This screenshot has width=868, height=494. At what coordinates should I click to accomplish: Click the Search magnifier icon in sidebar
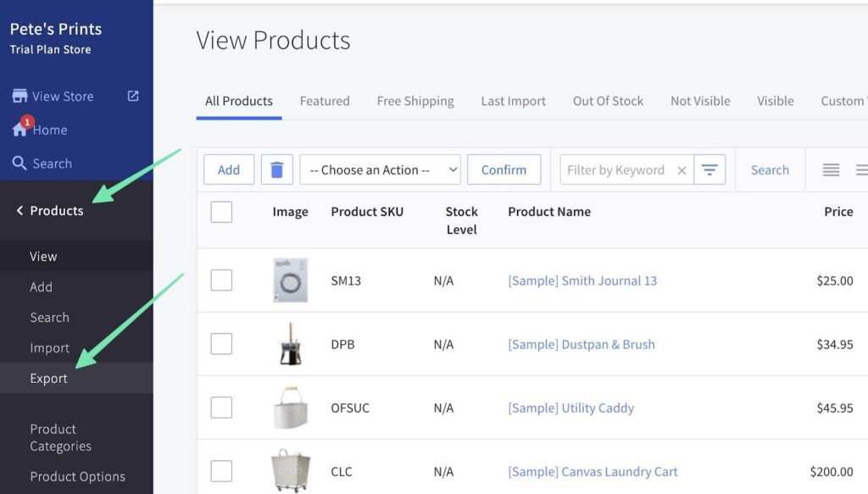pyautogui.click(x=19, y=164)
